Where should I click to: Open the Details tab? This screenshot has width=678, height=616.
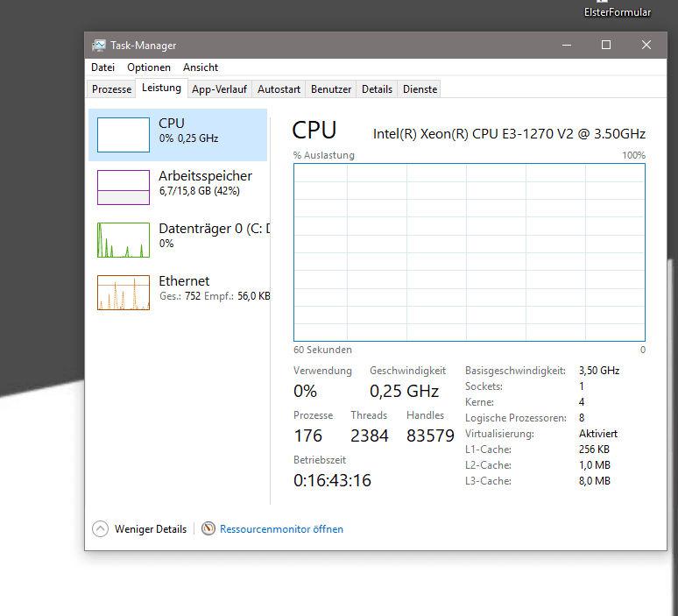coord(377,89)
